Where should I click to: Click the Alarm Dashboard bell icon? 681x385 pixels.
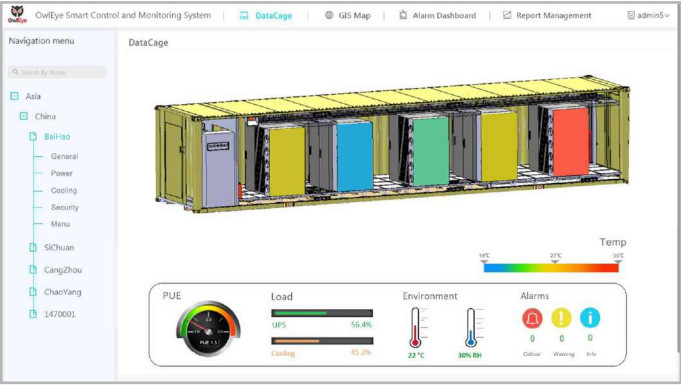403,15
